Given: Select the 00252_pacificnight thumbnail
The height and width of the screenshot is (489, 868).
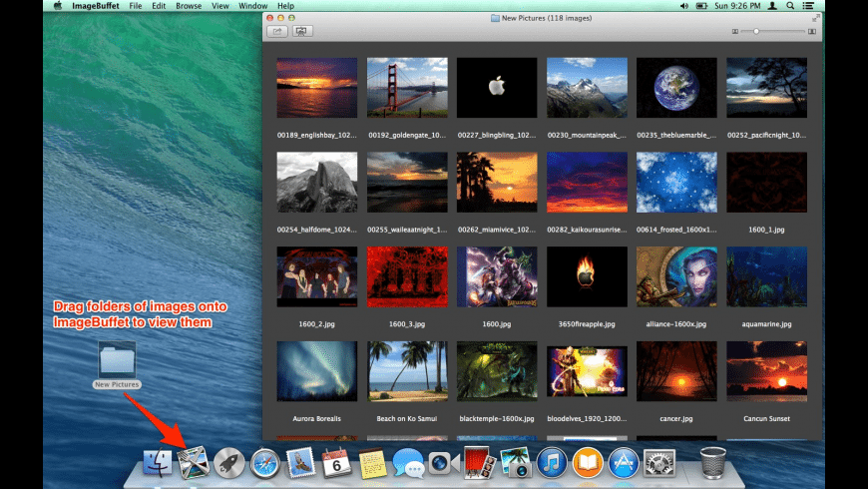Looking at the screenshot, I should click(766, 88).
